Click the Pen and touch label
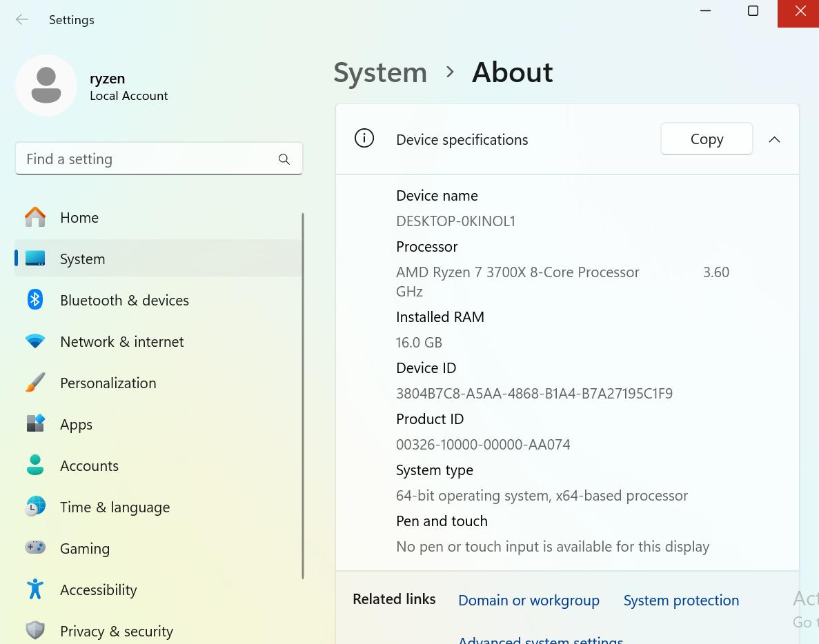This screenshot has width=819, height=644. pyautogui.click(x=442, y=521)
